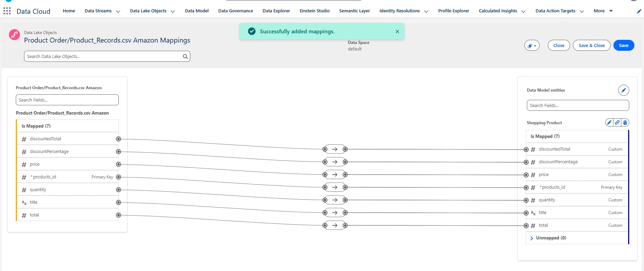Click the Shopping Product edit pencil icon
The height and width of the screenshot is (271, 644).
pos(609,122)
